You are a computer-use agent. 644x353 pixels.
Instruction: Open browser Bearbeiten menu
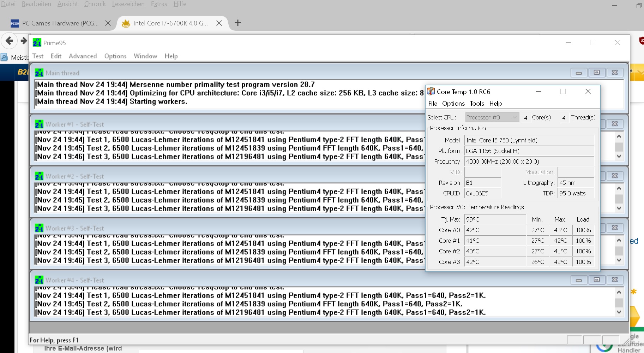click(x=36, y=4)
